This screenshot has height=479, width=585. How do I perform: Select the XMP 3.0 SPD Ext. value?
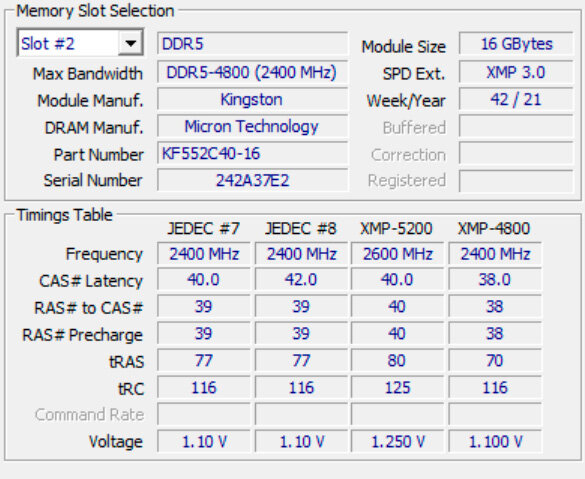pyautogui.click(x=516, y=72)
